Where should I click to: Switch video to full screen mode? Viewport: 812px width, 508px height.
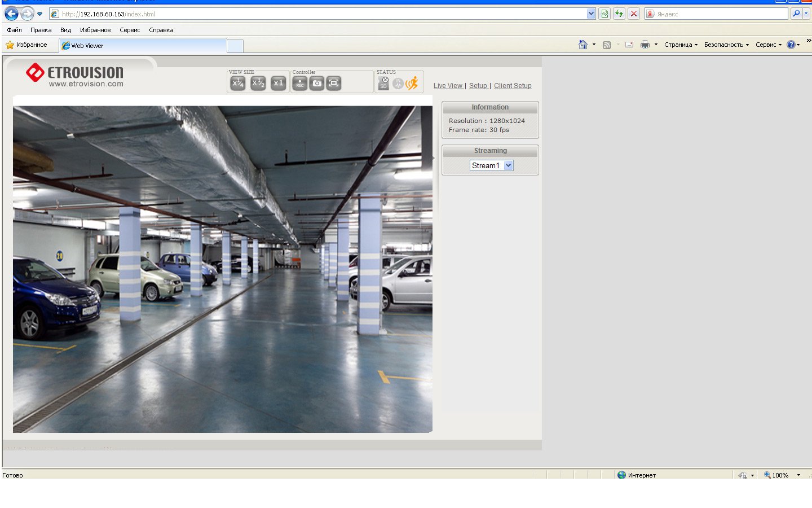[x=334, y=84]
